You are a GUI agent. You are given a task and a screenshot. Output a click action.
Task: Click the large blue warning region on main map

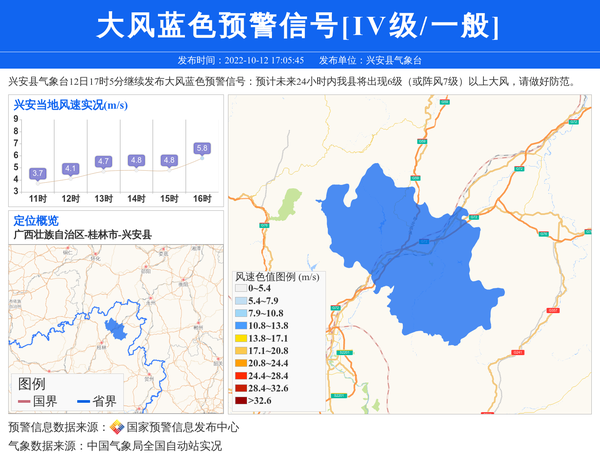(413, 256)
